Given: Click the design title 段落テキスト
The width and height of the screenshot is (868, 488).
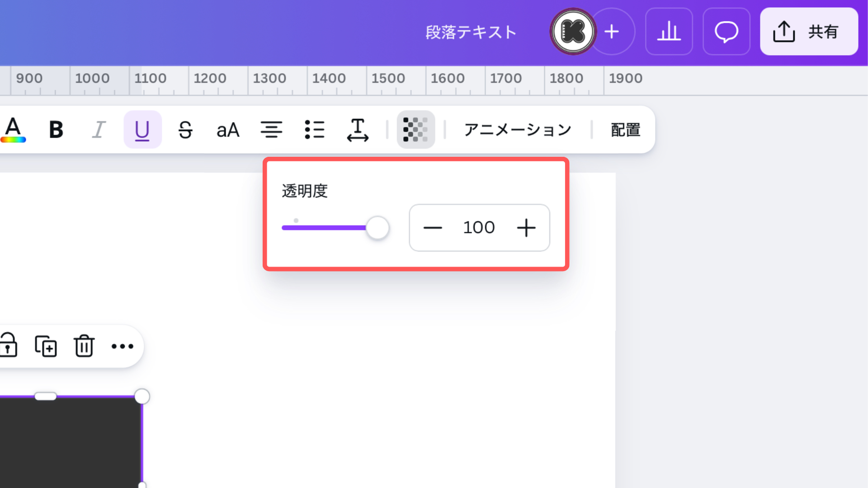Looking at the screenshot, I should point(471,32).
